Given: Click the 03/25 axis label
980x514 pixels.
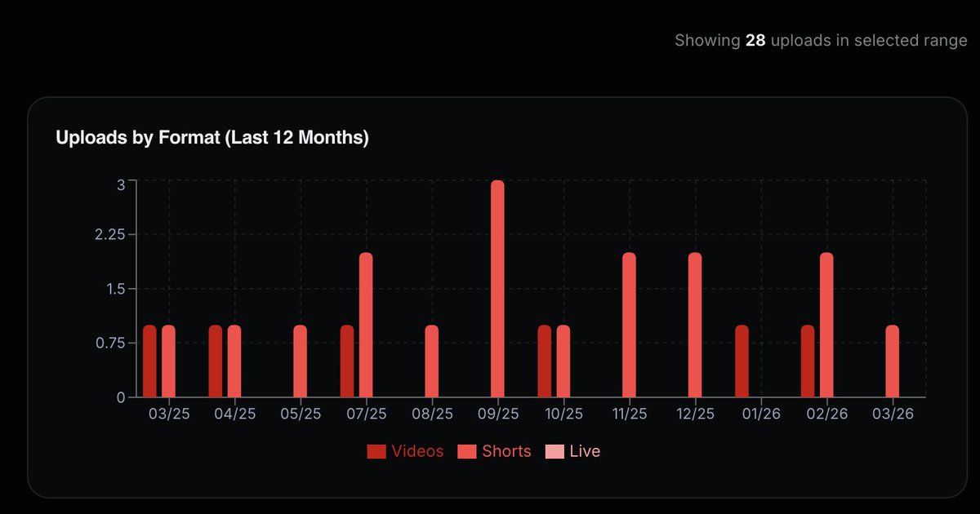Looking at the screenshot, I should [169, 414].
